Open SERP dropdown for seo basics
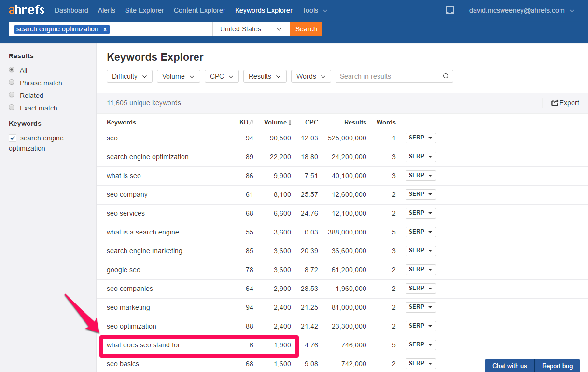Viewport: 588px width, 372px height. [x=420, y=364]
